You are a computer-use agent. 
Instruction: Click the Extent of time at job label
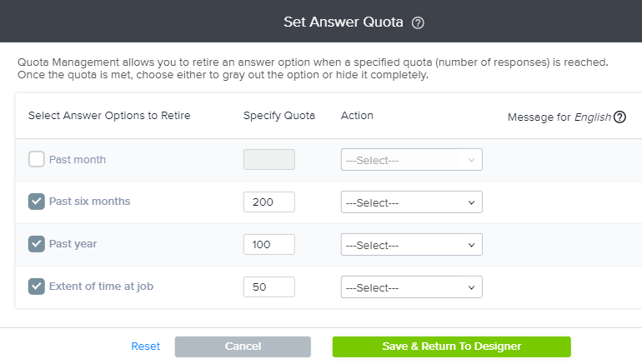(101, 287)
